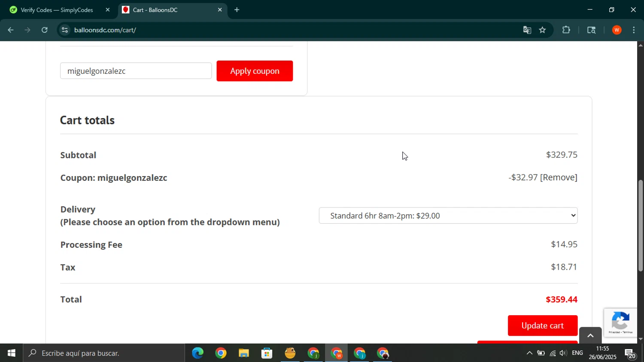
Task: Open the taskbar clock and date
Action: click(602, 353)
